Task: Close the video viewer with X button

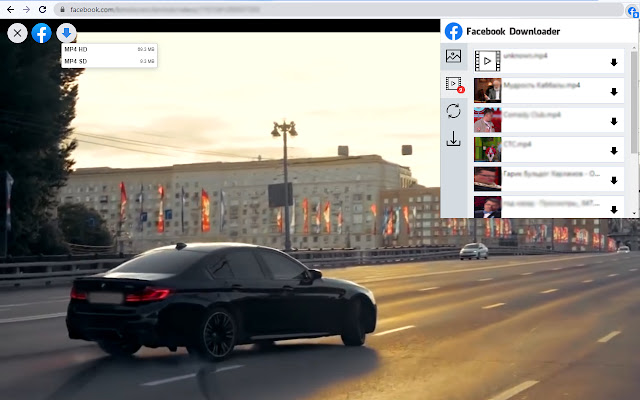Action: (x=17, y=33)
